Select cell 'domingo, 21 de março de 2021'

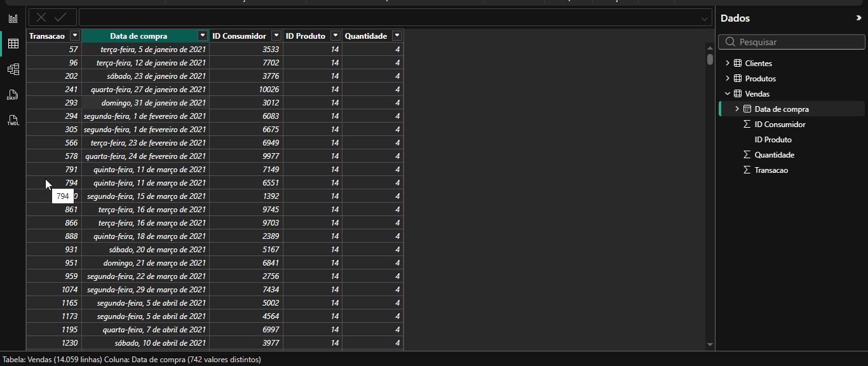146,262
